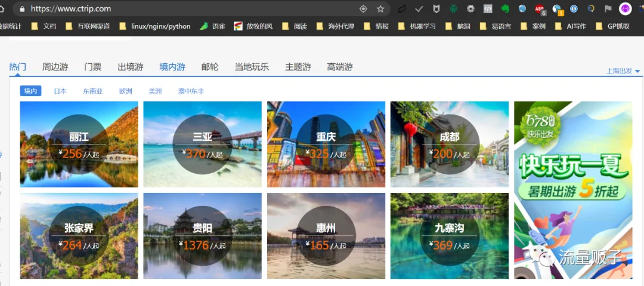Open the 成都 ¥200 destination card
644x286 pixels.
[x=450, y=144]
